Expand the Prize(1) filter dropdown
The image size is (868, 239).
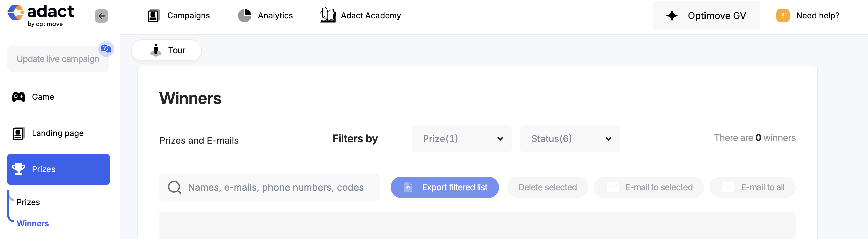pyautogui.click(x=461, y=138)
